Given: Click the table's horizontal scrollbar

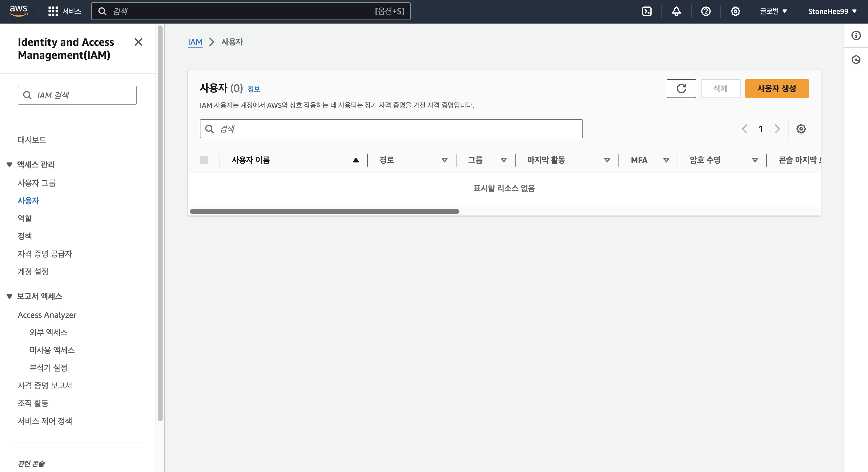Looking at the screenshot, I should 324,211.
